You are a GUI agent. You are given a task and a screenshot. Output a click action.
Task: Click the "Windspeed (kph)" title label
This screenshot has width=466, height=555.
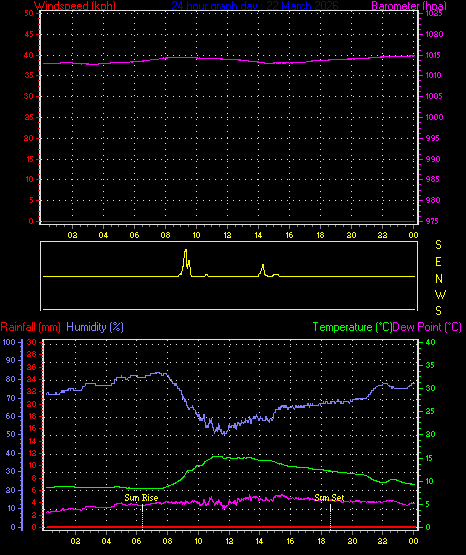pyautogui.click(x=75, y=6)
